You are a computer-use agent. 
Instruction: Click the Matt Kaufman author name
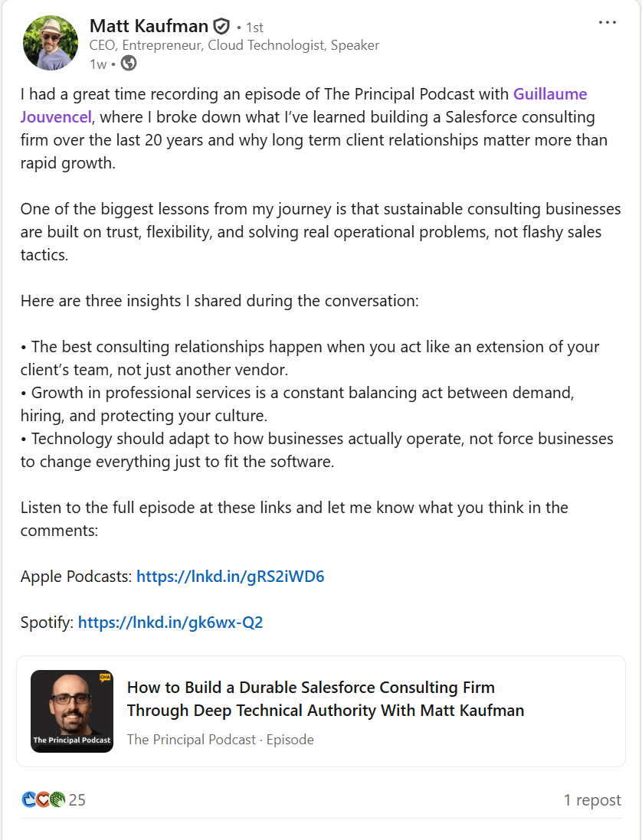(149, 26)
